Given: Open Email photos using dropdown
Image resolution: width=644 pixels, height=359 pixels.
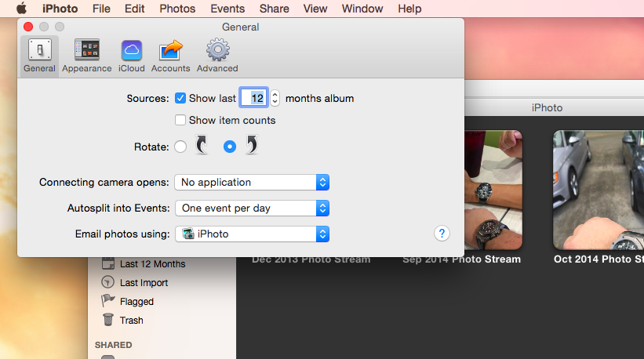Looking at the screenshot, I should [252, 234].
